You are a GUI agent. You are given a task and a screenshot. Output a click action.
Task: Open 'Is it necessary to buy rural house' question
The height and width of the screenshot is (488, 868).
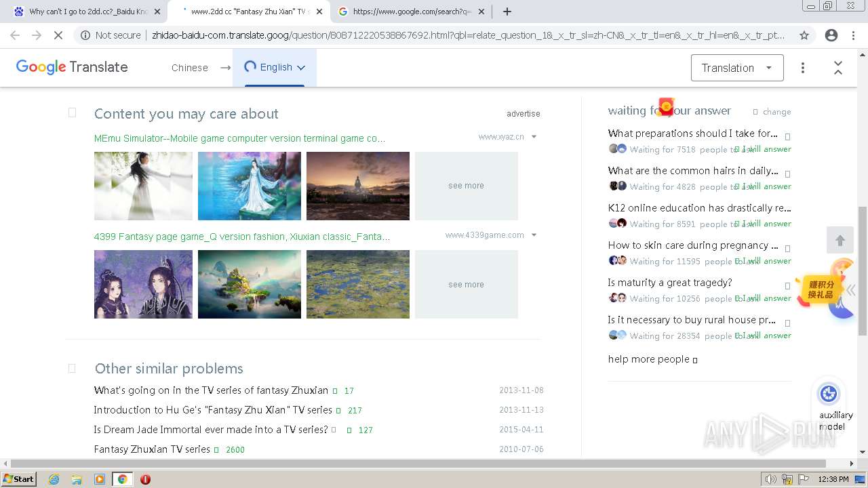tap(692, 320)
